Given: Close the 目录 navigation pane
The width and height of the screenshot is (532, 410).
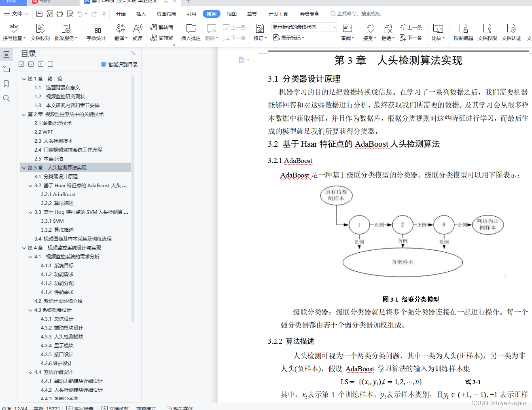Looking at the screenshot, I should coord(134,53).
